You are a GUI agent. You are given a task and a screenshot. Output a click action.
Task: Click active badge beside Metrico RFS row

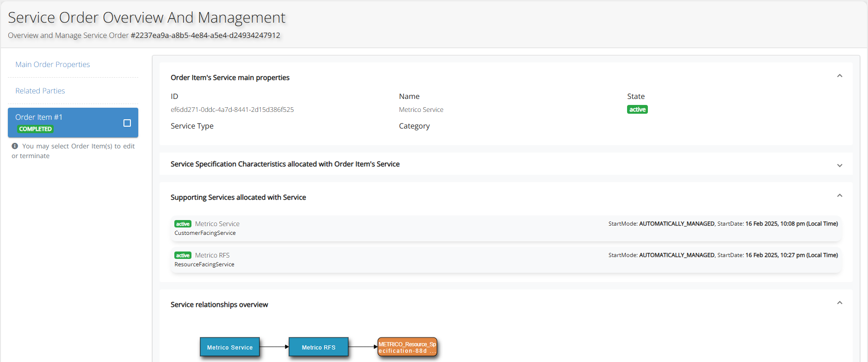[183, 255]
